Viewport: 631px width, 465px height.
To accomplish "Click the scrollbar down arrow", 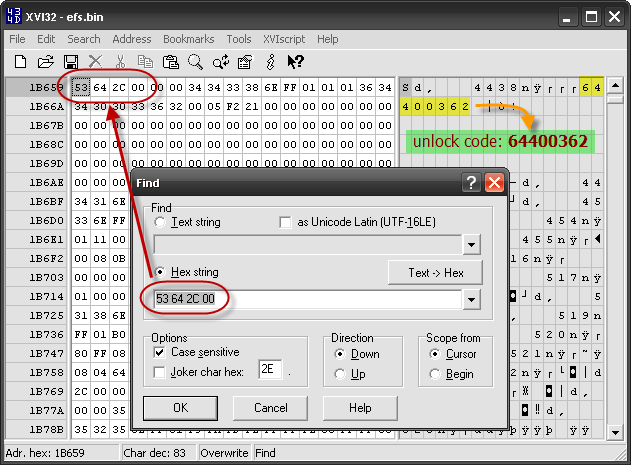I will tap(615, 433).
